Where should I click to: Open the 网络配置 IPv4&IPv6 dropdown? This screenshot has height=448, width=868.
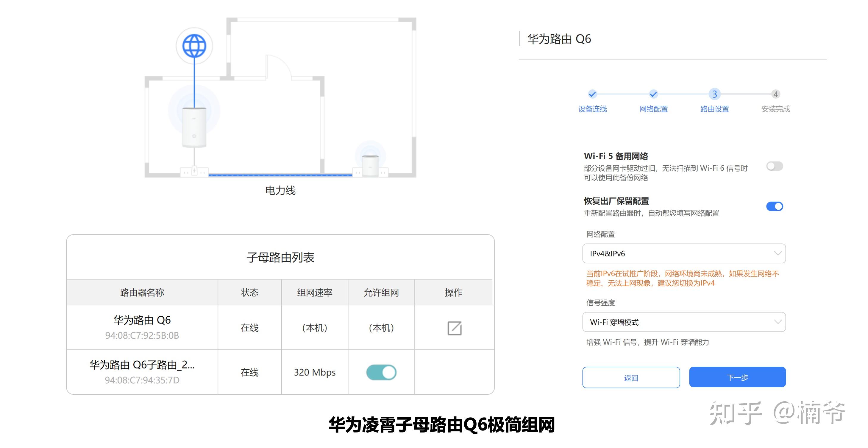pos(684,253)
